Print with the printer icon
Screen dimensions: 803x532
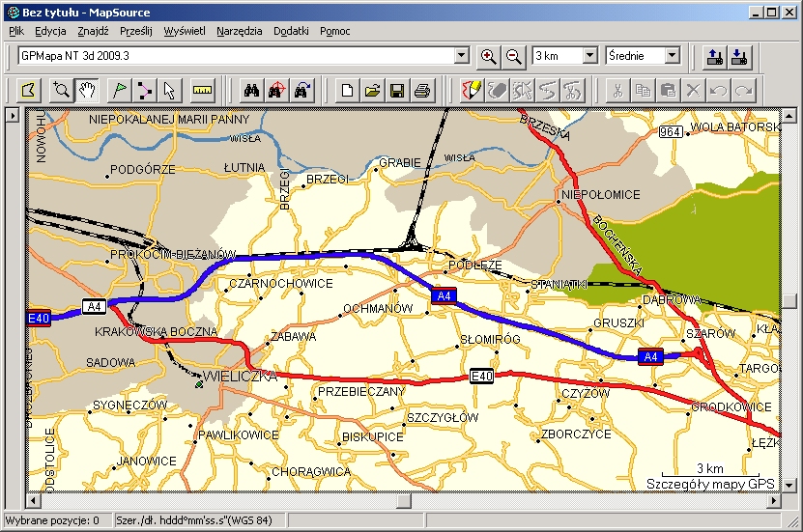click(x=422, y=91)
